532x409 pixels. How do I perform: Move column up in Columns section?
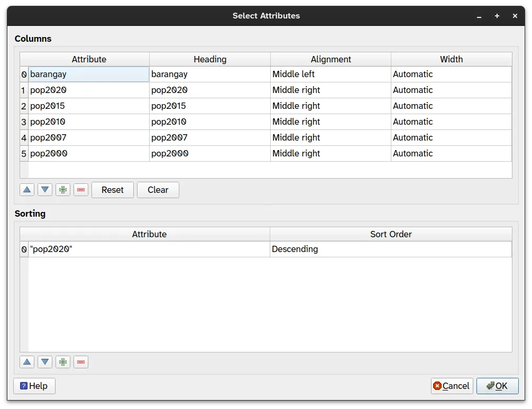(27, 190)
